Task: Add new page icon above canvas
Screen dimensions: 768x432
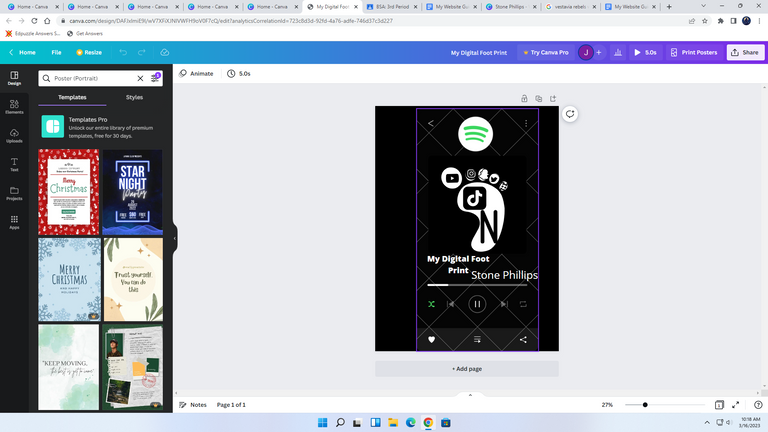Action: [x=553, y=98]
